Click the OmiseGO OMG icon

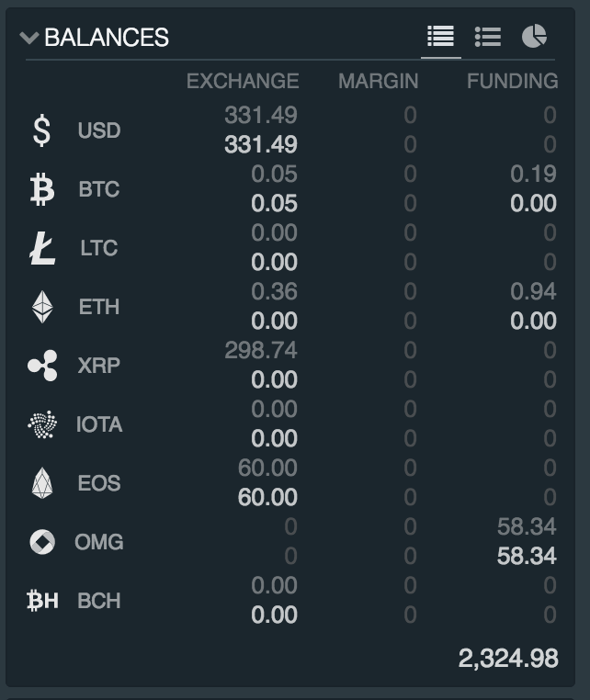(x=41, y=542)
